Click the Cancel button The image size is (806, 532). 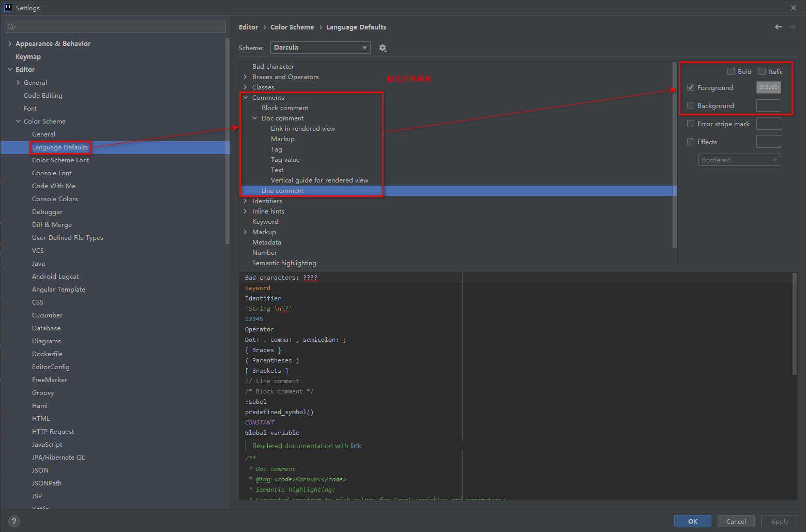736,521
